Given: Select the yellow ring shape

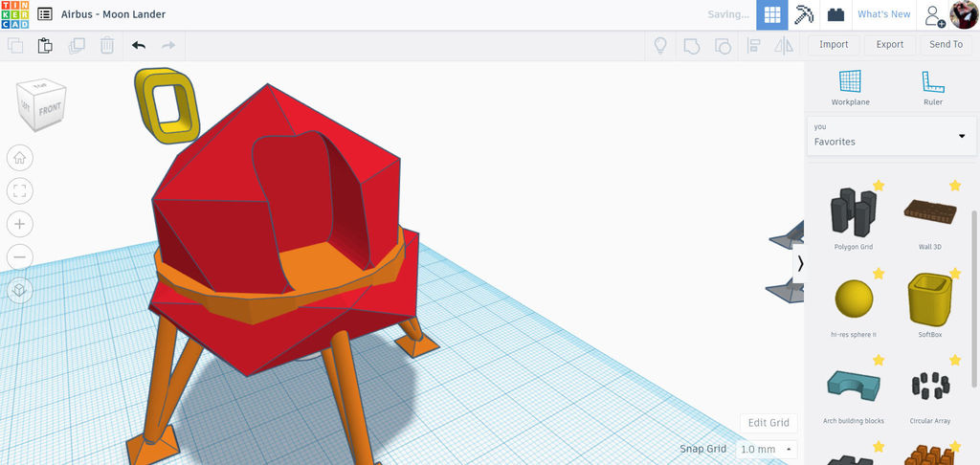Looking at the screenshot, I should (x=167, y=103).
